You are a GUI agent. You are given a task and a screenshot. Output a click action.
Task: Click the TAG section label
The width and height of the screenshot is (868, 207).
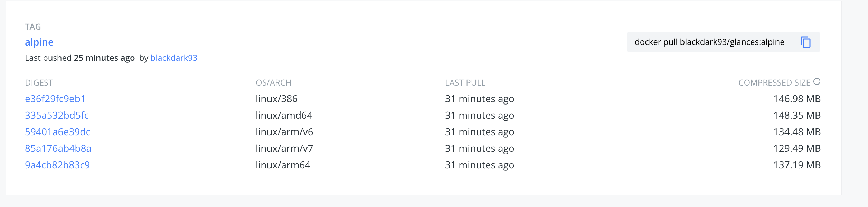33,26
